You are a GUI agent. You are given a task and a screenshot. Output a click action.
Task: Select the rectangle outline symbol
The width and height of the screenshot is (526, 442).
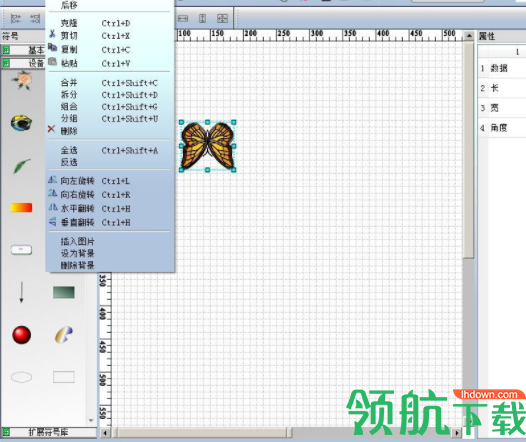click(64, 377)
